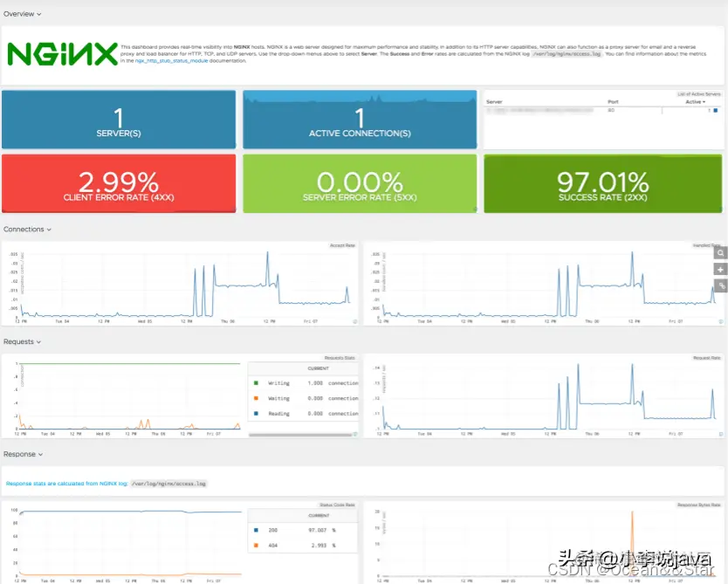
Task: Select the 404 status legend row
Action: coord(303,546)
